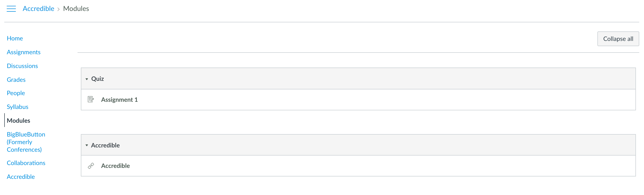644x195 pixels.
Task: Open BigBlueButton (Formerly Conferences) link
Action: pyautogui.click(x=26, y=142)
